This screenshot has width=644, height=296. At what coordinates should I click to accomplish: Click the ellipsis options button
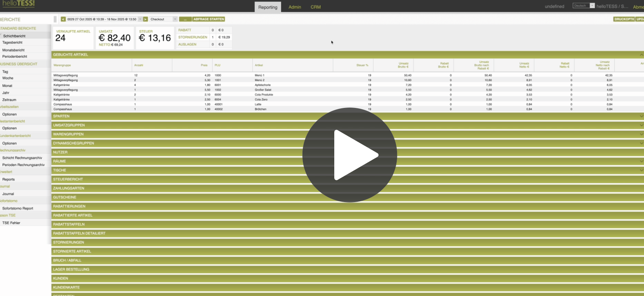(185, 19)
